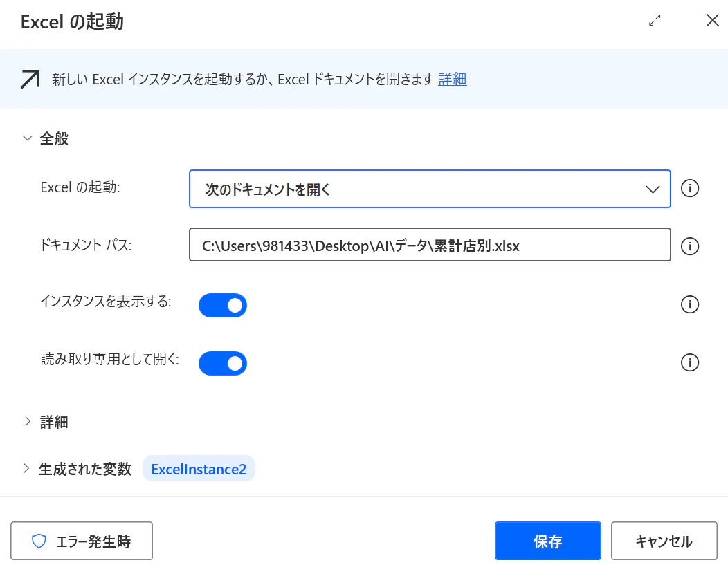Open the Excel の起動 dropdown
Viewport: 728px width, 574px height.
click(x=430, y=189)
